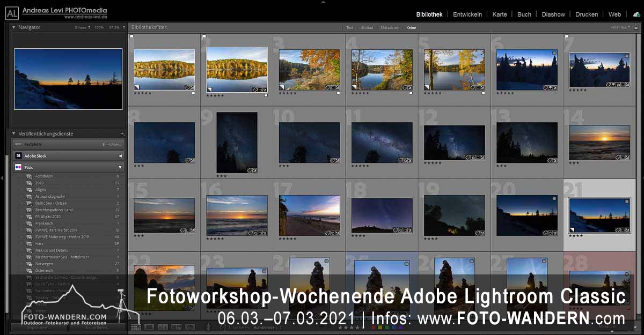The image size is (644, 335).
Task: Click the collection icon beside Norwegen
Action: click(x=30, y=264)
